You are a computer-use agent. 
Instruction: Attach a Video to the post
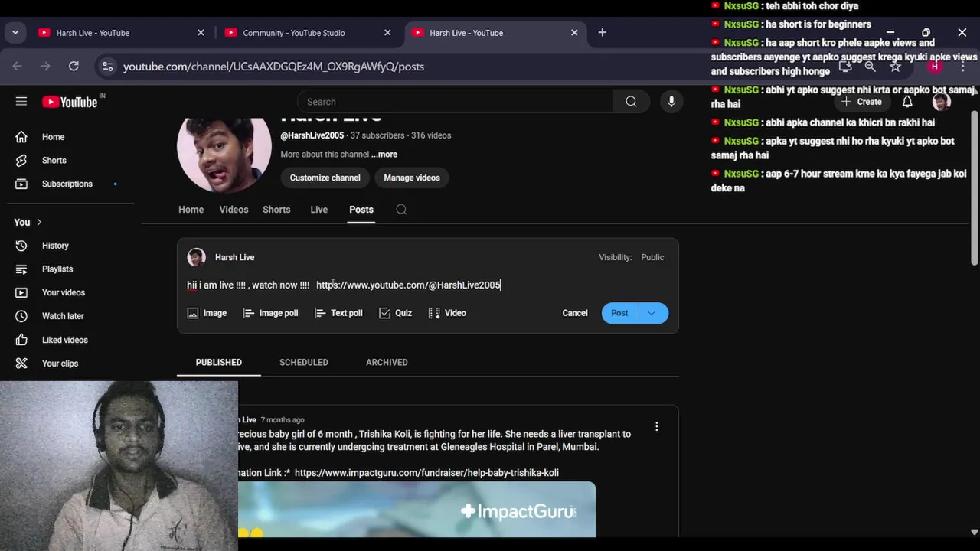click(x=447, y=313)
